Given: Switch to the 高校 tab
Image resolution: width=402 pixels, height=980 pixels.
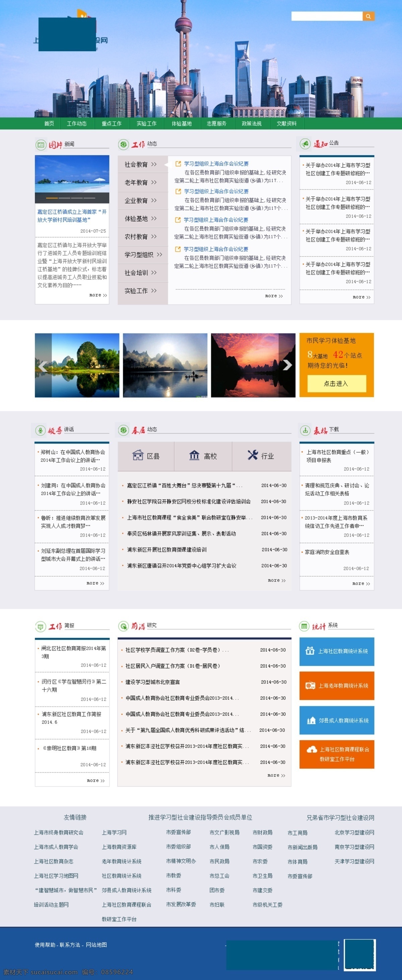Looking at the screenshot, I should (x=203, y=456).
